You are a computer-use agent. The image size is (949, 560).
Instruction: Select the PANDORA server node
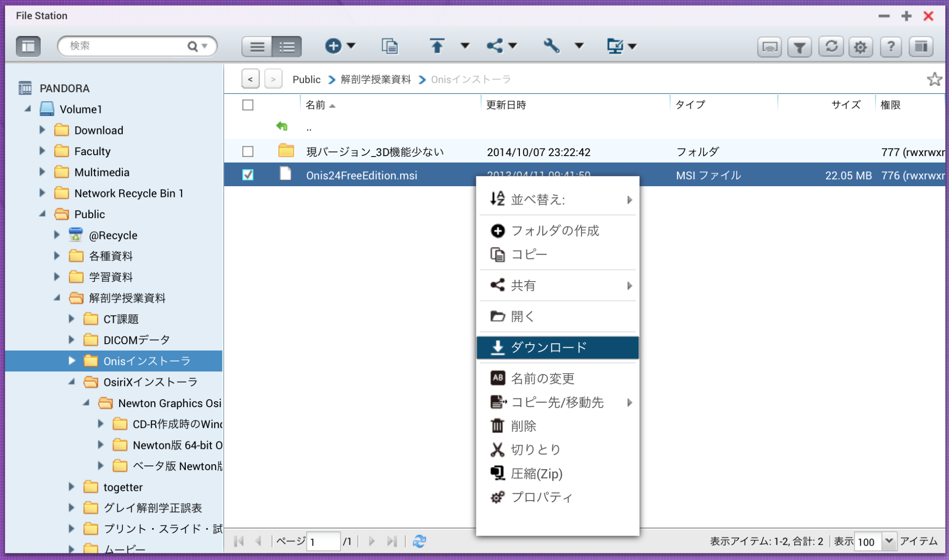pyautogui.click(x=64, y=88)
